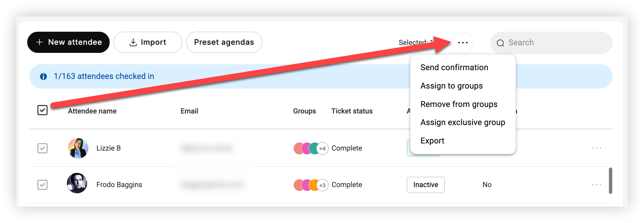Screen dimensions: 644x223
Task: Click the blue info icon in banner
Action: [43, 76]
